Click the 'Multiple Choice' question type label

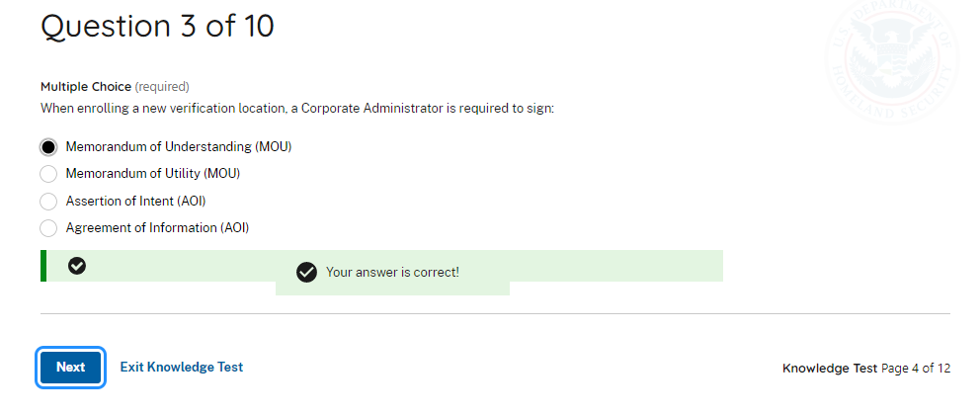click(85, 87)
